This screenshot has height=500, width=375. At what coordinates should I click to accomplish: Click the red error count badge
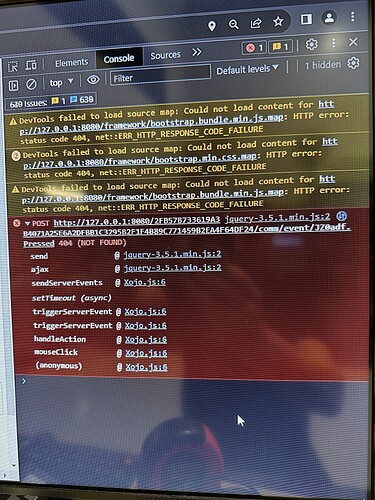coord(254,48)
